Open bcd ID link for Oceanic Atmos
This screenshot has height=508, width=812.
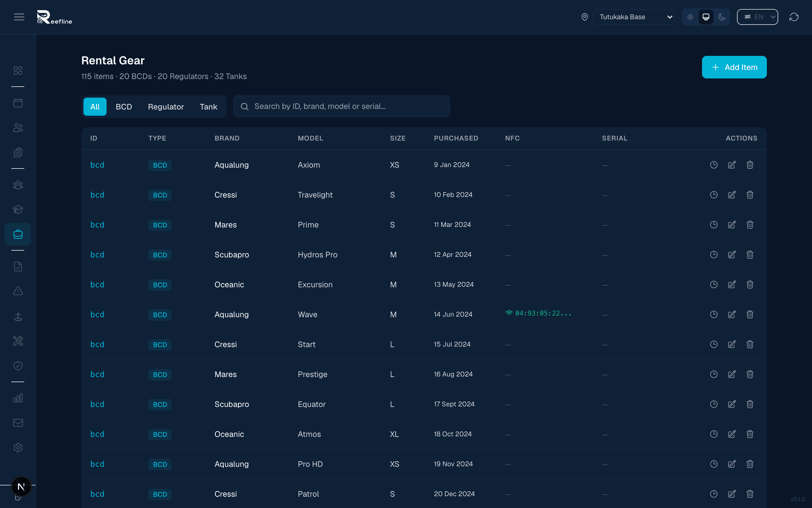click(97, 434)
